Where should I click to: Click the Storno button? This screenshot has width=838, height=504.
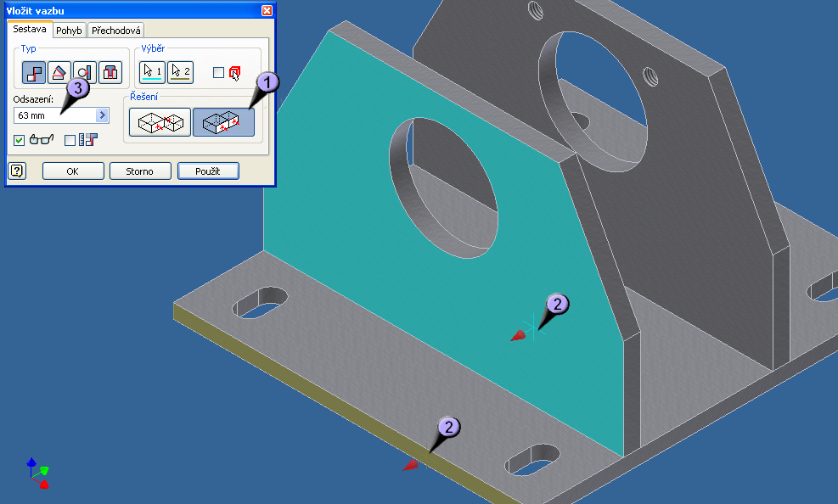click(x=140, y=171)
